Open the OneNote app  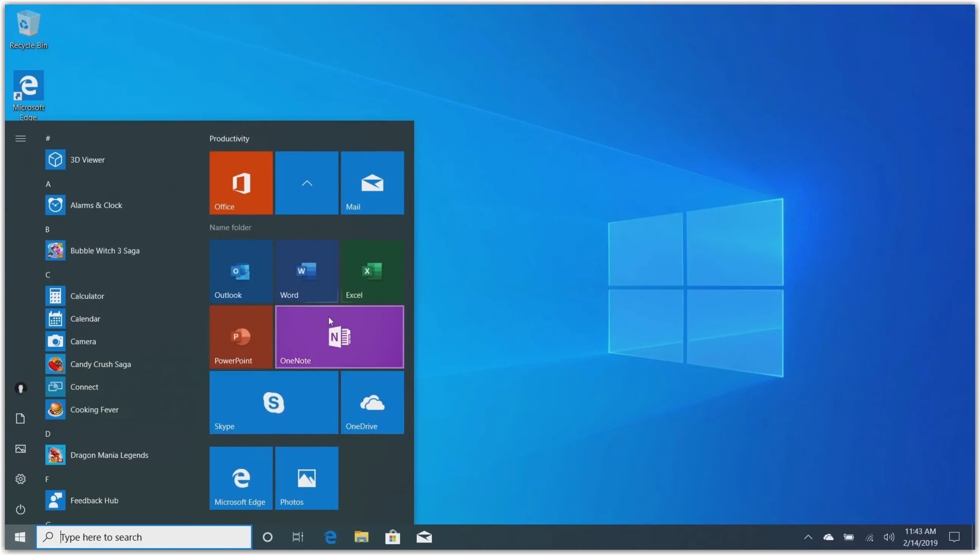339,336
